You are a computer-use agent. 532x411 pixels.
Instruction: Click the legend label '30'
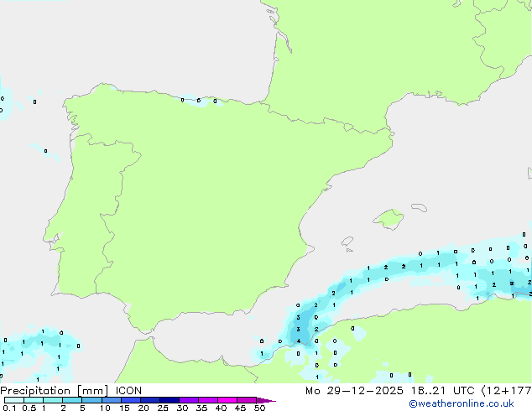tap(182, 408)
